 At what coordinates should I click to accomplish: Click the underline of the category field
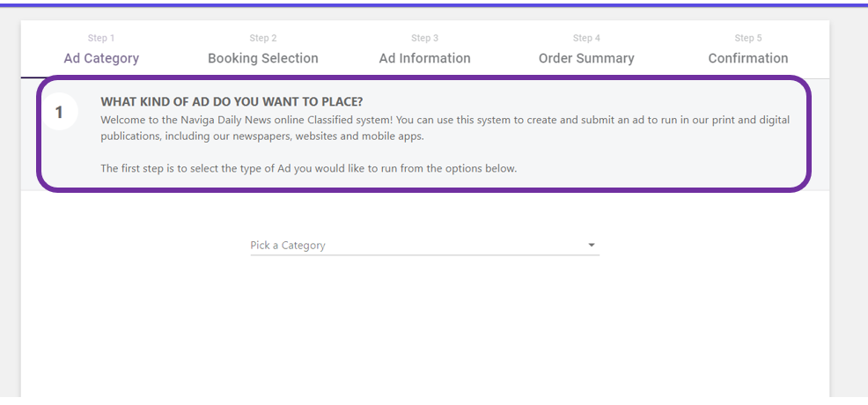[x=424, y=255]
